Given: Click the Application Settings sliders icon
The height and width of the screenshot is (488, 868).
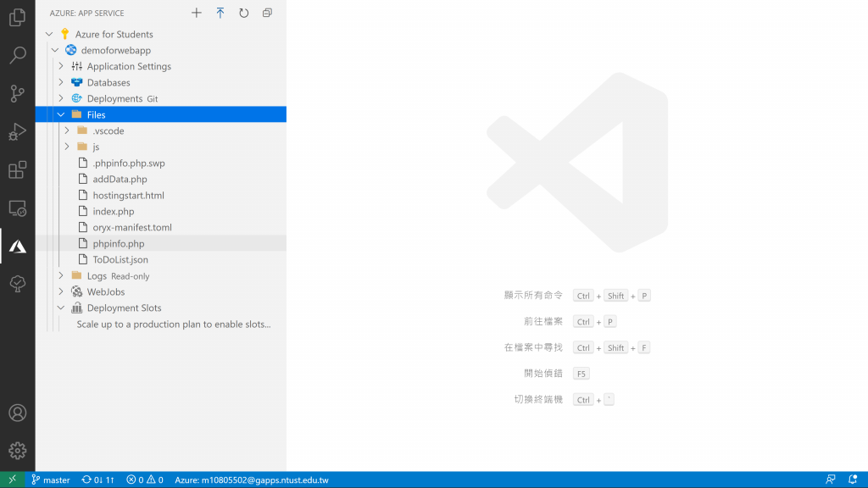Looking at the screenshot, I should pos(77,66).
